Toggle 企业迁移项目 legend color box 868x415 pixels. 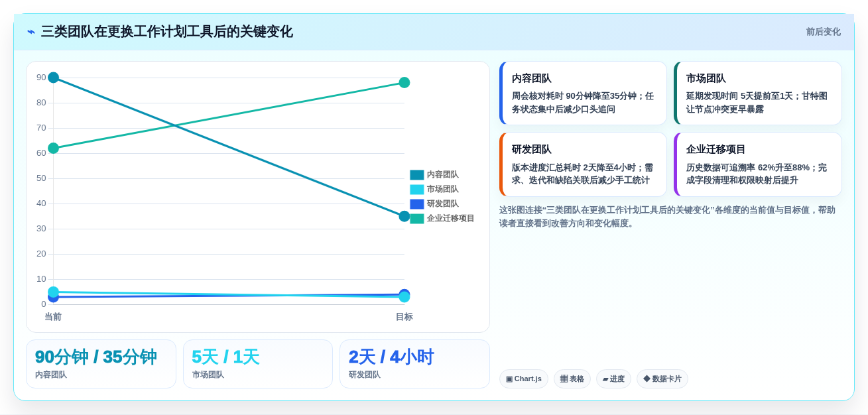(x=416, y=219)
